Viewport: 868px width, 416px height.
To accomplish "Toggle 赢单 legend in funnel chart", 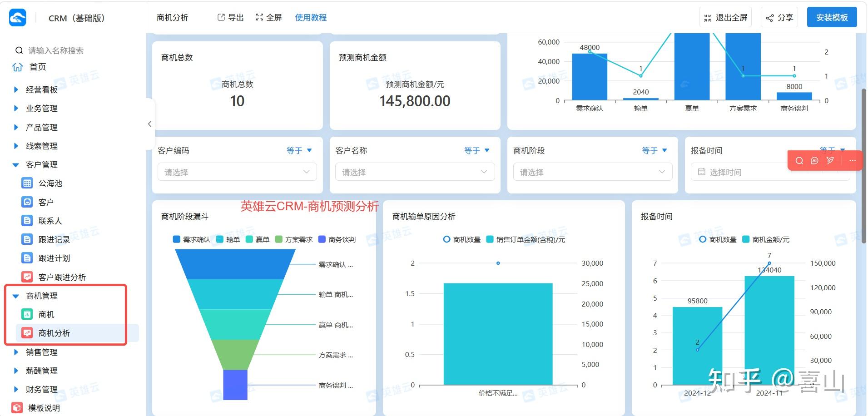I will pyautogui.click(x=258, y=239).
